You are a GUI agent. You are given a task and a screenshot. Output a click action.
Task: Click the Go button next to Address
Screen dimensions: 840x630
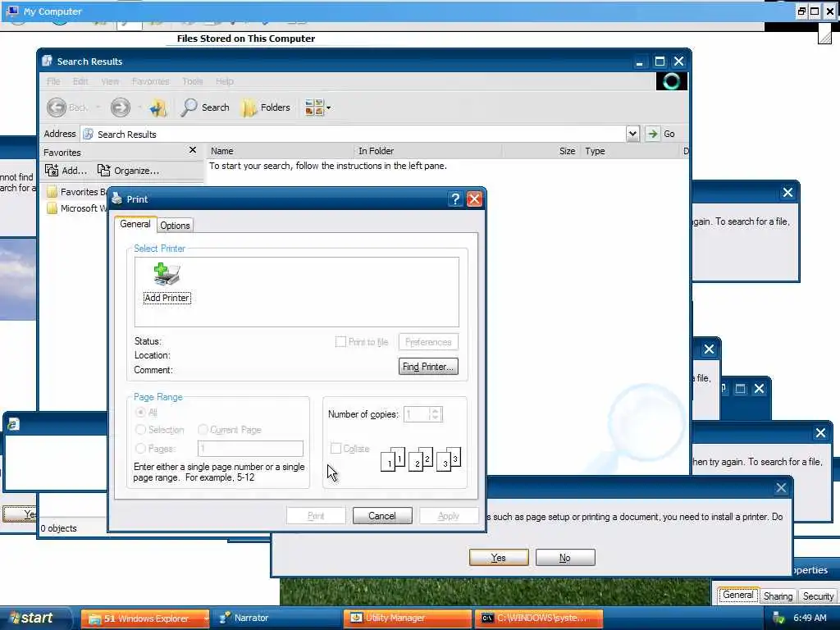[x=660, y=134]
